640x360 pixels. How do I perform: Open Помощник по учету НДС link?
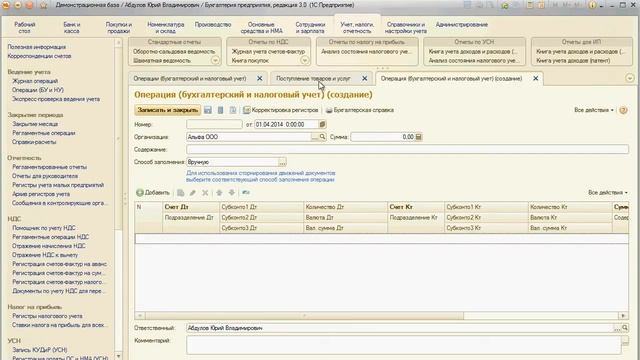44,228
